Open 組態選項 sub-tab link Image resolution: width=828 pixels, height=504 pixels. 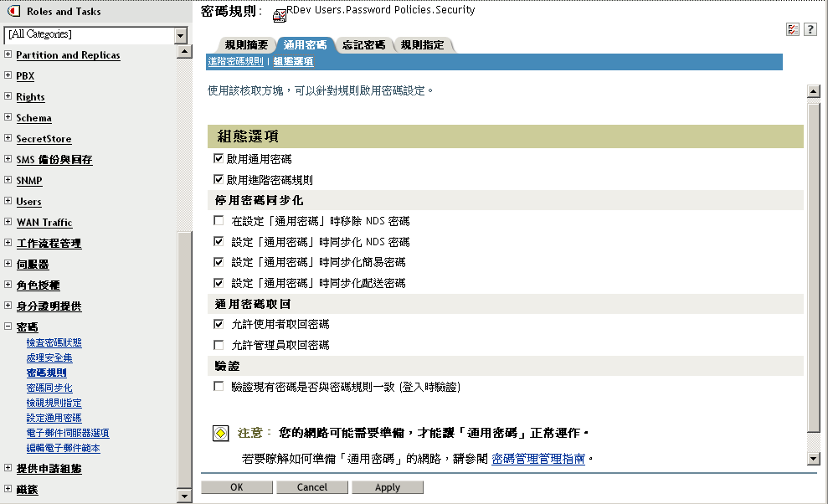point(293,62)
